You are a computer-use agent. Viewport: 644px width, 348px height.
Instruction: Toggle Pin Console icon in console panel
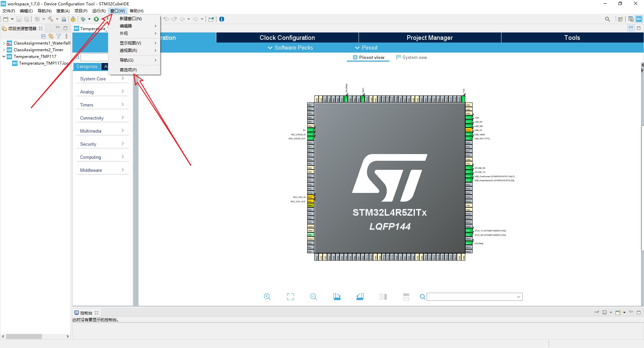tap(597, 312)
